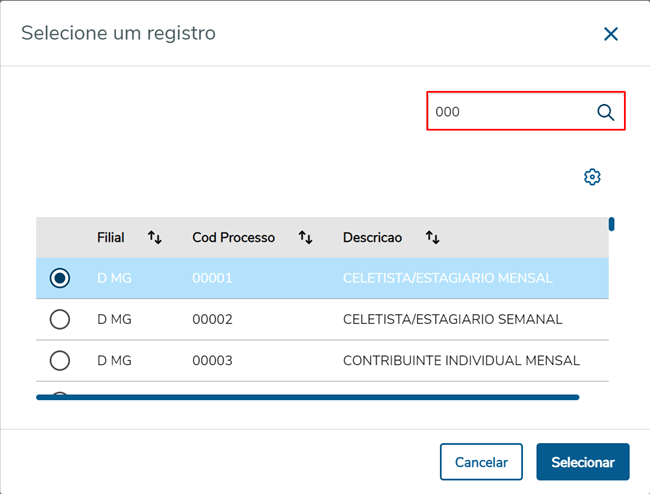Select the CELETISTA/ESTAGIARIO SEMANAL row
650x494 pixels.
pos(452,319)
